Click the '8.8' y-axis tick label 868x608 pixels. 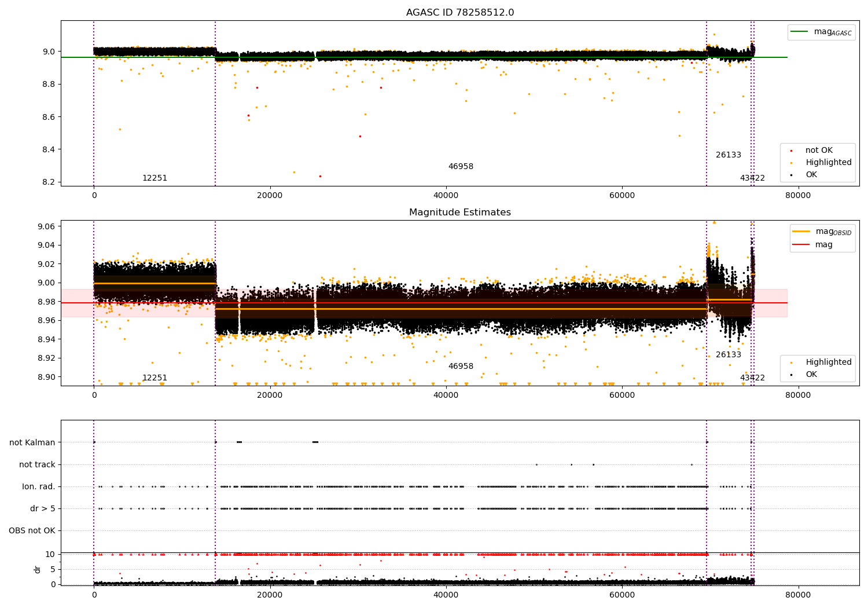point(49,84)
